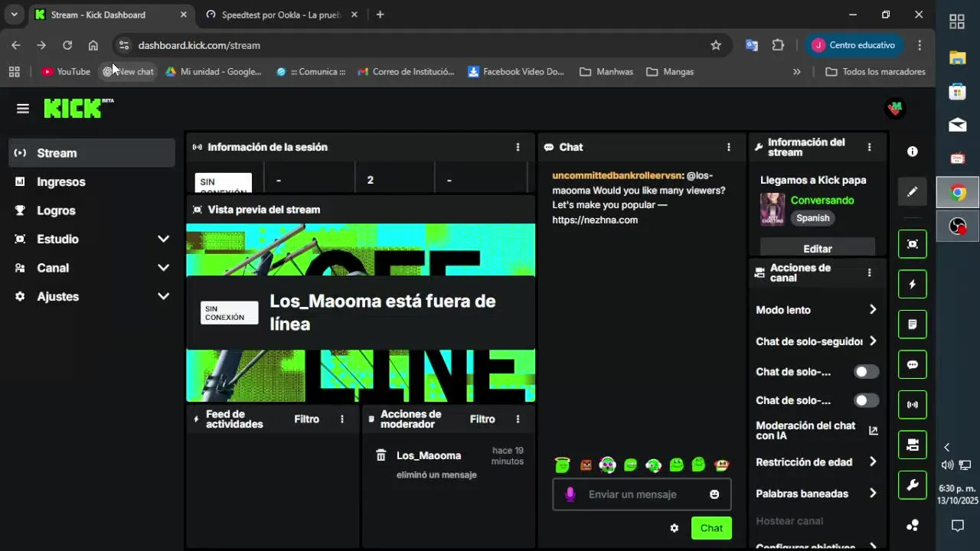
Task: Open Chat panel three-dot menu
Action: click(728, 147)
